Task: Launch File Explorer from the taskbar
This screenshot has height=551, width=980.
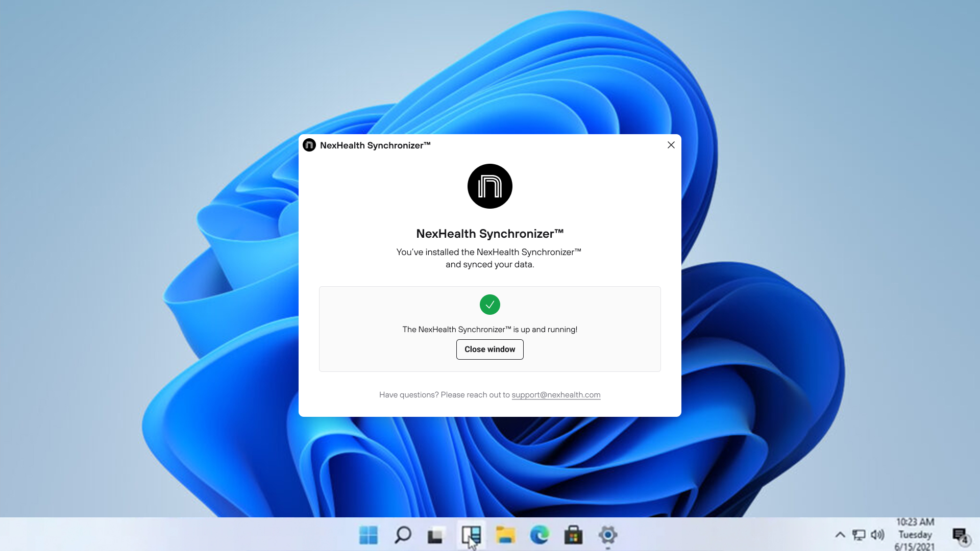Action: (x=505, y=535)
